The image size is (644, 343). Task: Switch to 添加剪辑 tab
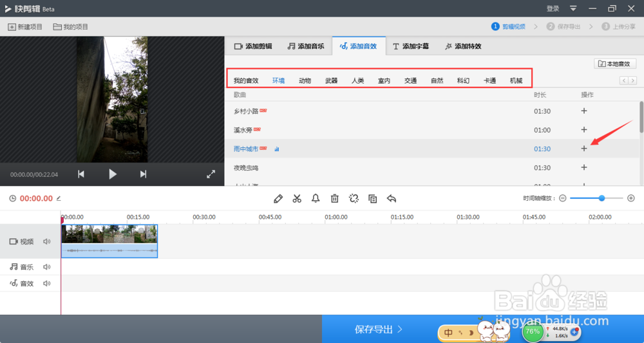pyautogui.click(x=253, y=46)
